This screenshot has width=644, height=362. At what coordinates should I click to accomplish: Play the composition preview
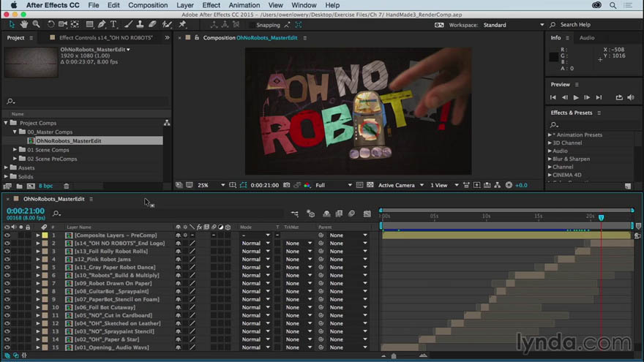tap(576, 97)
